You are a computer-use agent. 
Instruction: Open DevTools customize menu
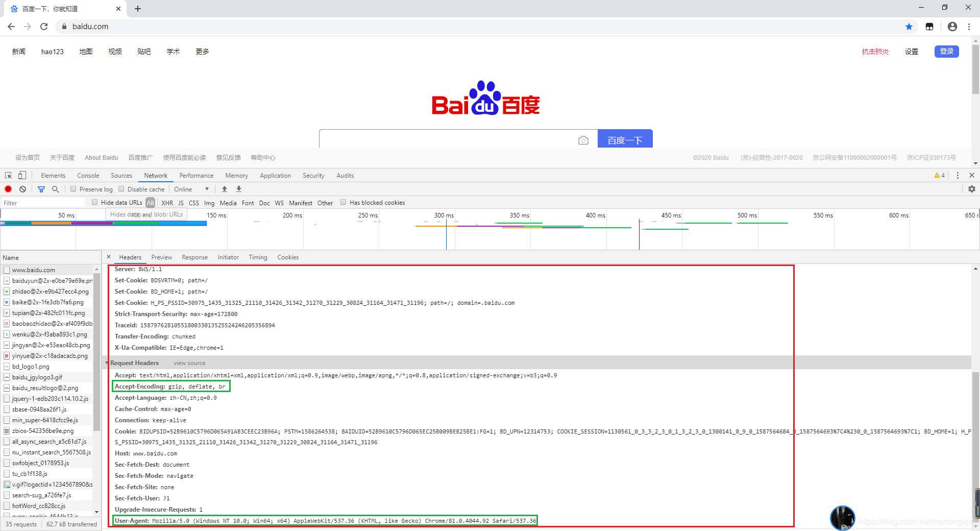(x=958, y=175)
